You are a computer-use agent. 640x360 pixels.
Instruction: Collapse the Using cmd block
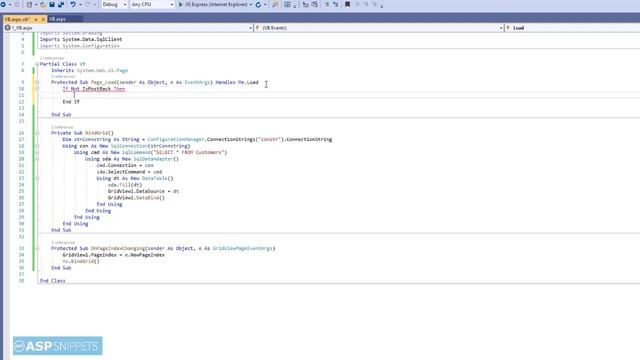pos(37,153)
